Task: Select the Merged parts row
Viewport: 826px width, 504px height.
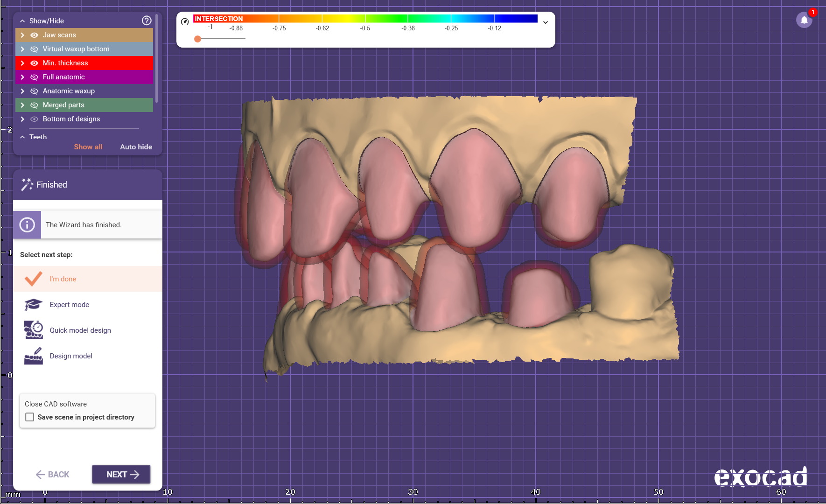Action: coord(63,105)
